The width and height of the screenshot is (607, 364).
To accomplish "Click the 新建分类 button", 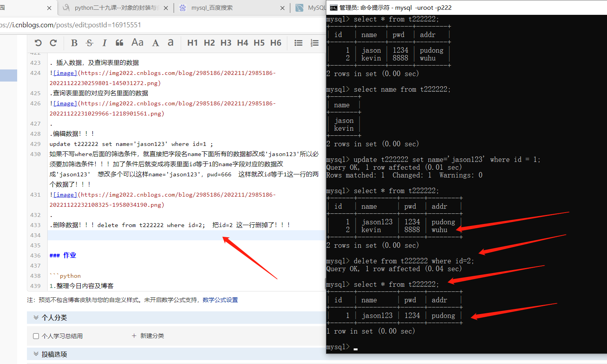I will click(148, 336).
